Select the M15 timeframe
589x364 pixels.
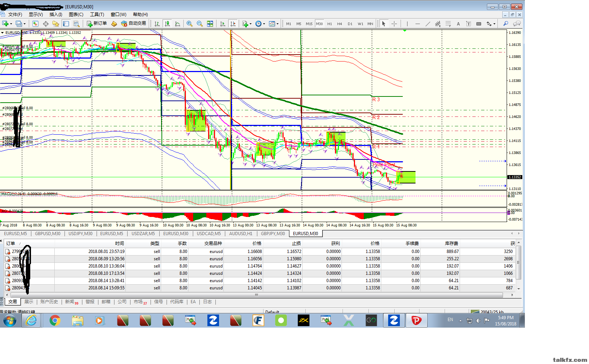[x=309, y=24]
